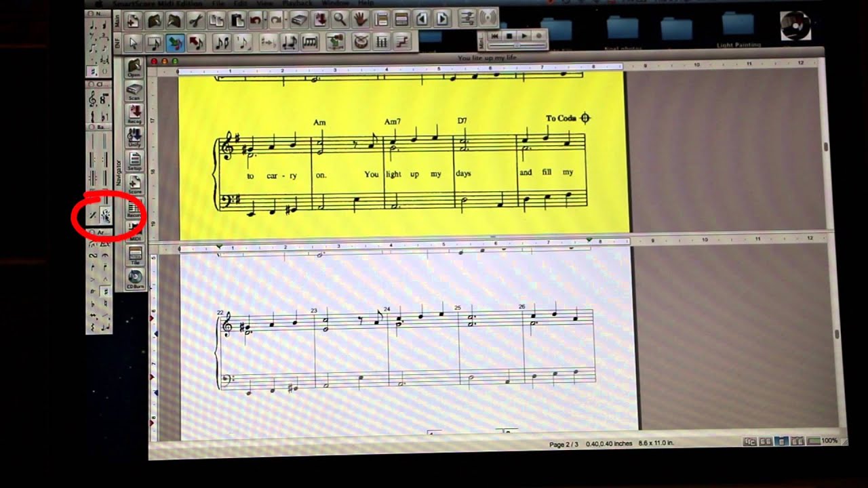Open the Redo history dropdown arrow

pos(285,20)
